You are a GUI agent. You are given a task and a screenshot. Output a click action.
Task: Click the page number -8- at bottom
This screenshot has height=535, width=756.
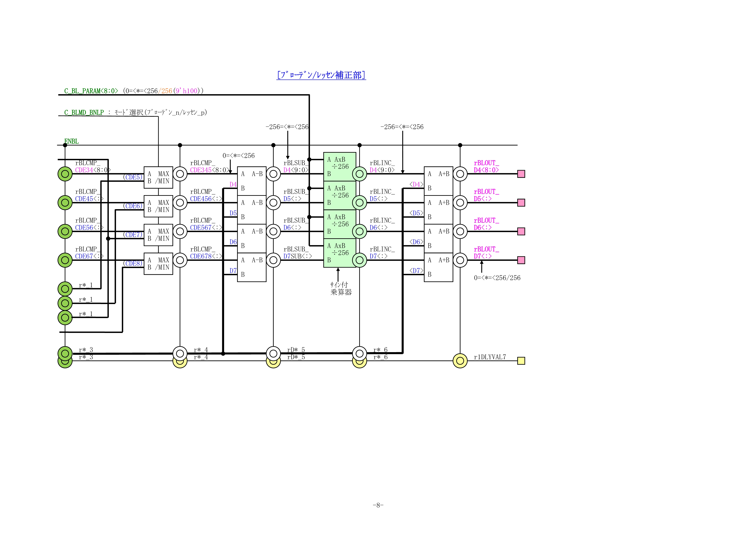pos(378,505)
